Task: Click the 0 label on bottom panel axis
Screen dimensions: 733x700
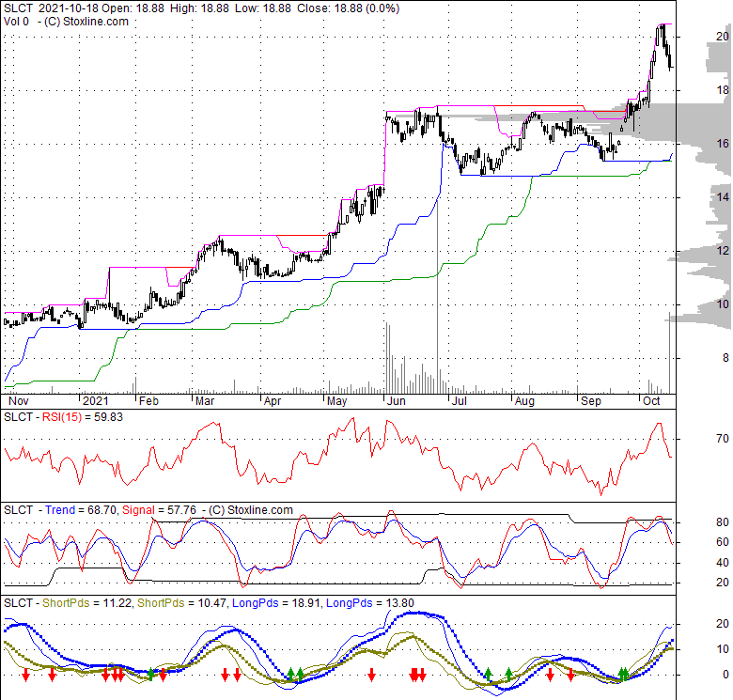Action: point(725,675)
